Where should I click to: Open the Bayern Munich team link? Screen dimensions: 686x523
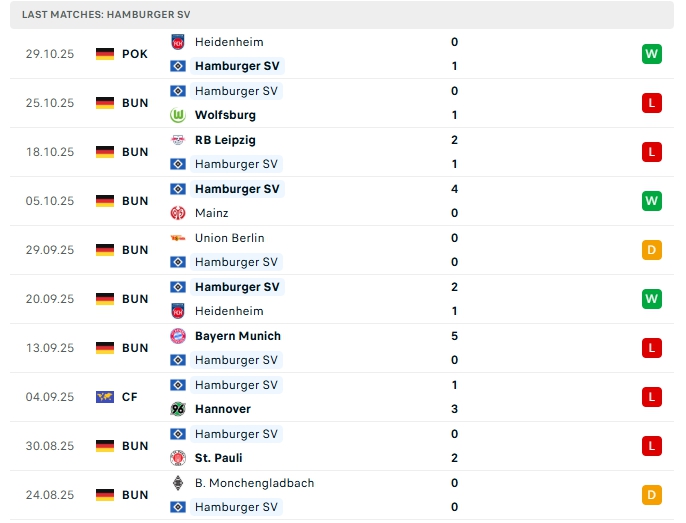(238, 336)
